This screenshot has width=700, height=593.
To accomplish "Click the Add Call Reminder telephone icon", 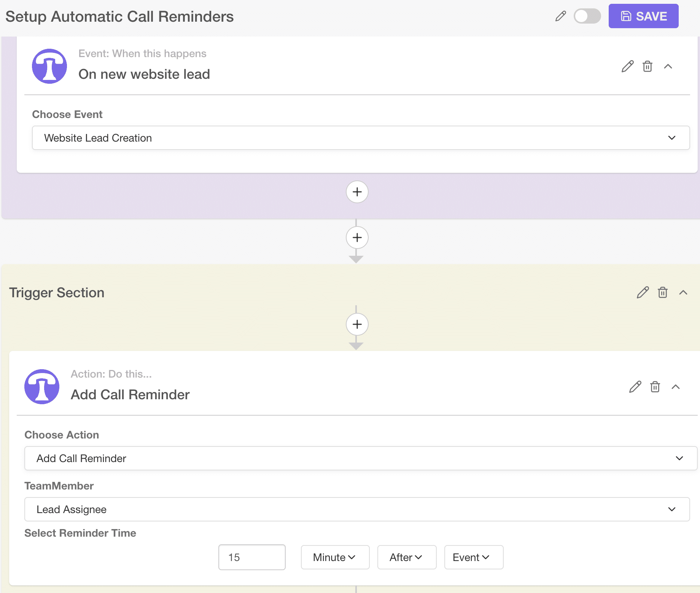I will pyautogui.click(x=42, y=387).
